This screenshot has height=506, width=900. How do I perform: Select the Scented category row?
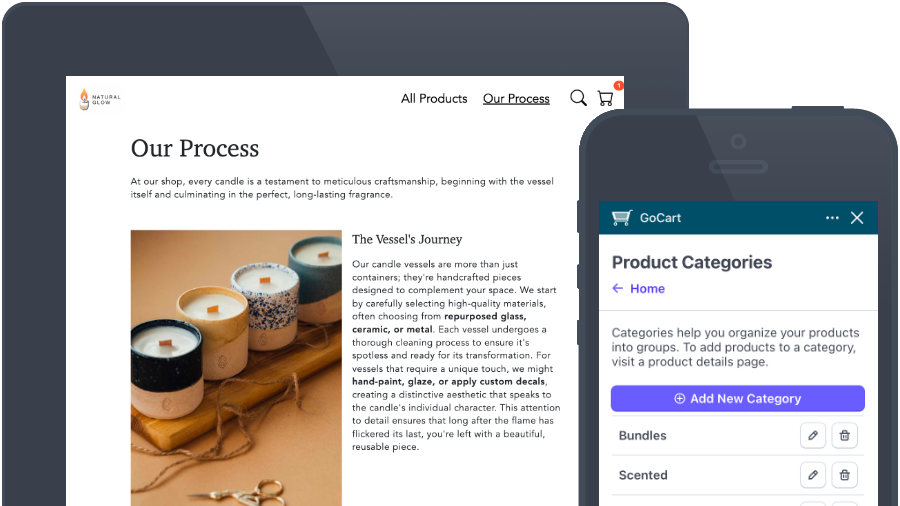point(738,475)
